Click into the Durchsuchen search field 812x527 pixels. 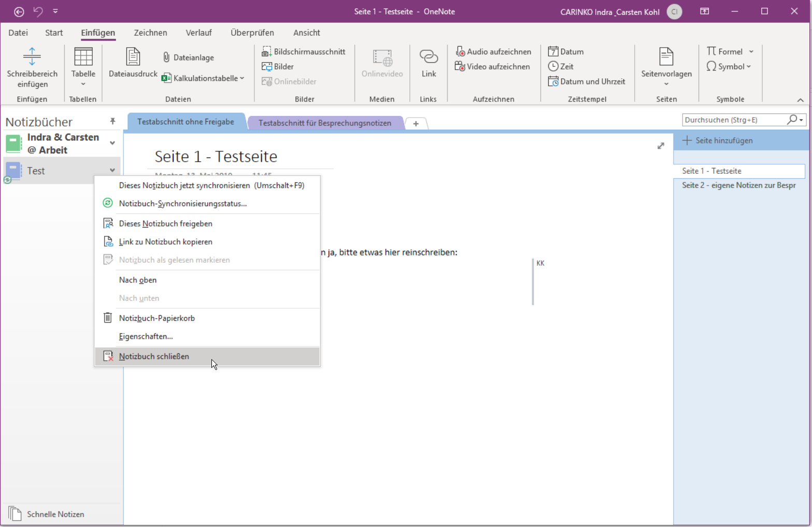tap(734, 120)
